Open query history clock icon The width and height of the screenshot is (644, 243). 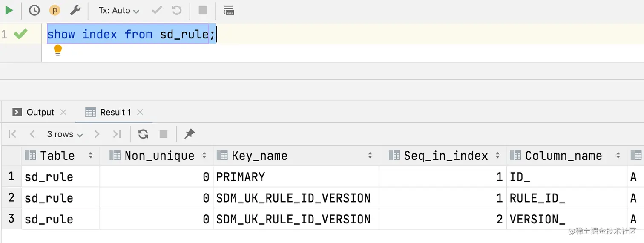point(34,10)
